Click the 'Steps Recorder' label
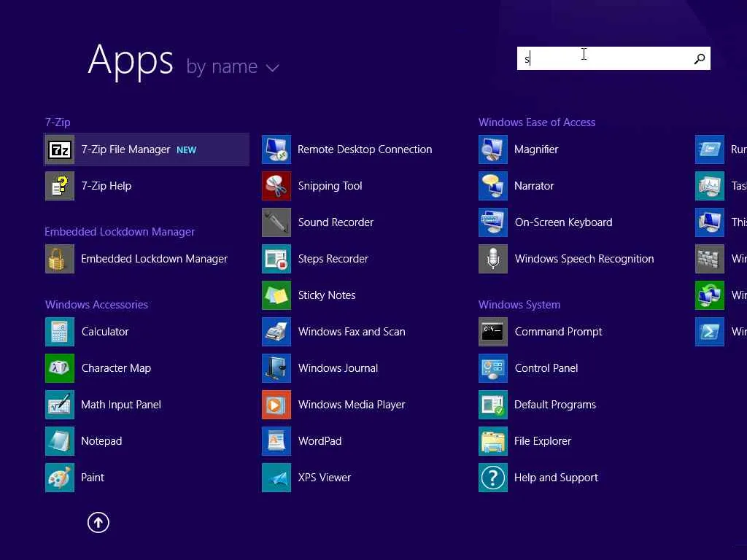Viewport: 747px width, 560px height. pyautogui.click(x=333, y=259)
